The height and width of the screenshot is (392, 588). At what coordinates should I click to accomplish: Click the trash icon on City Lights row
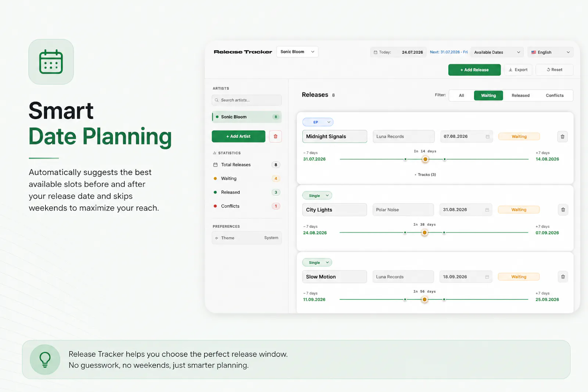click(x=563, y=210)
